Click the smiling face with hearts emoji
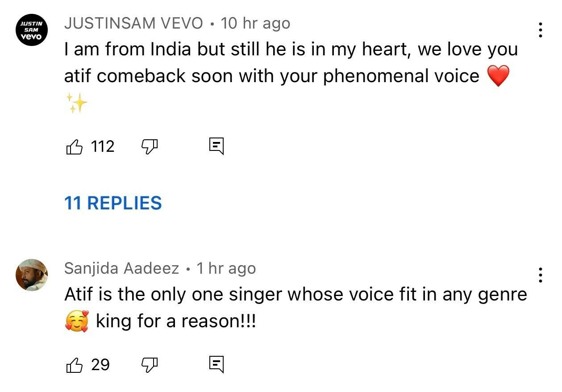 coord(77,321)
